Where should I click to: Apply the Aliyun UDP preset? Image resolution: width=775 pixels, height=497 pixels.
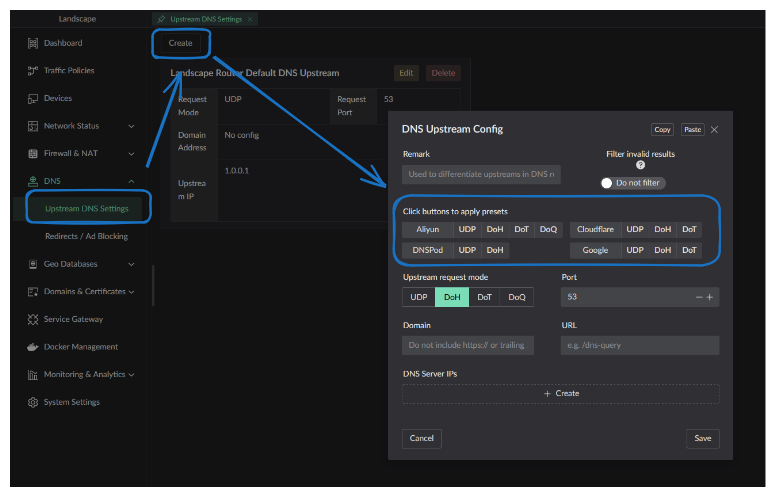(x=467, y=230)
